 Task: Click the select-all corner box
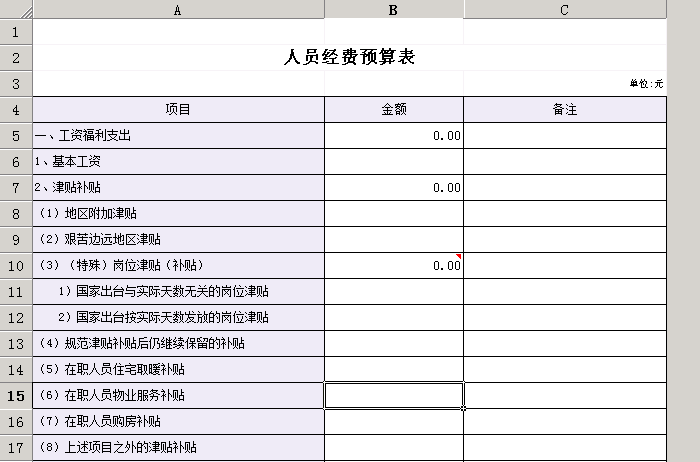(x=16, y=9)
